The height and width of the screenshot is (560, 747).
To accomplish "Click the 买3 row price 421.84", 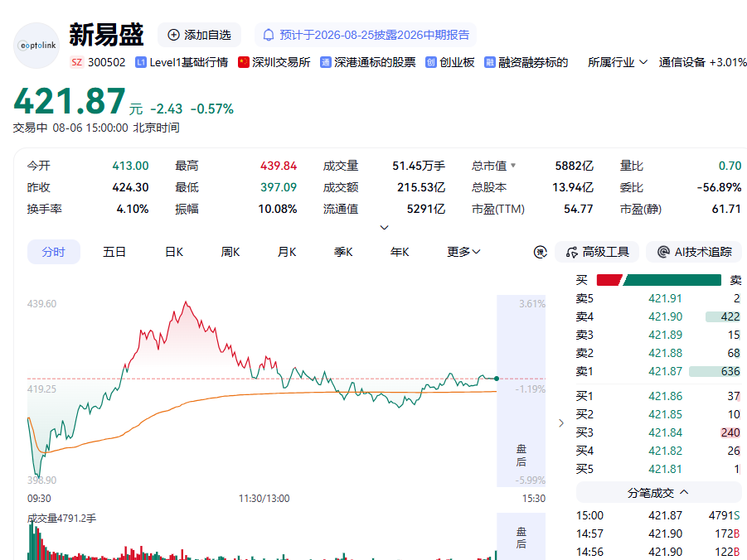I will (x=665, y=432).
